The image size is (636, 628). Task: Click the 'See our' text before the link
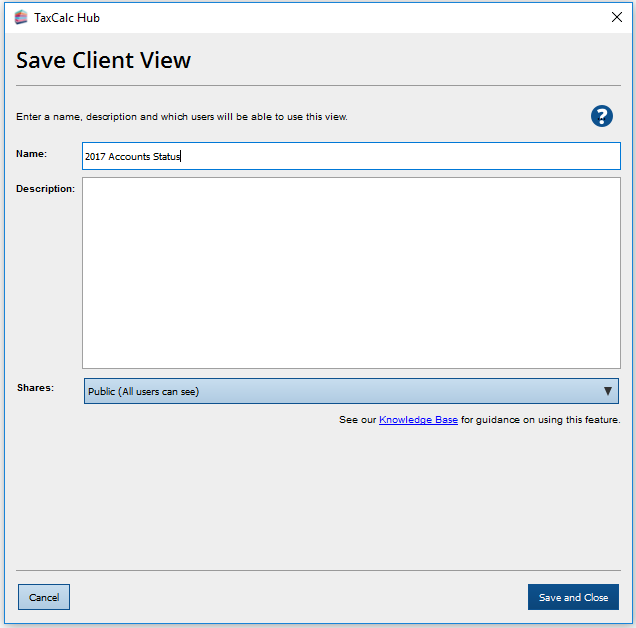(x=357, y=420)
